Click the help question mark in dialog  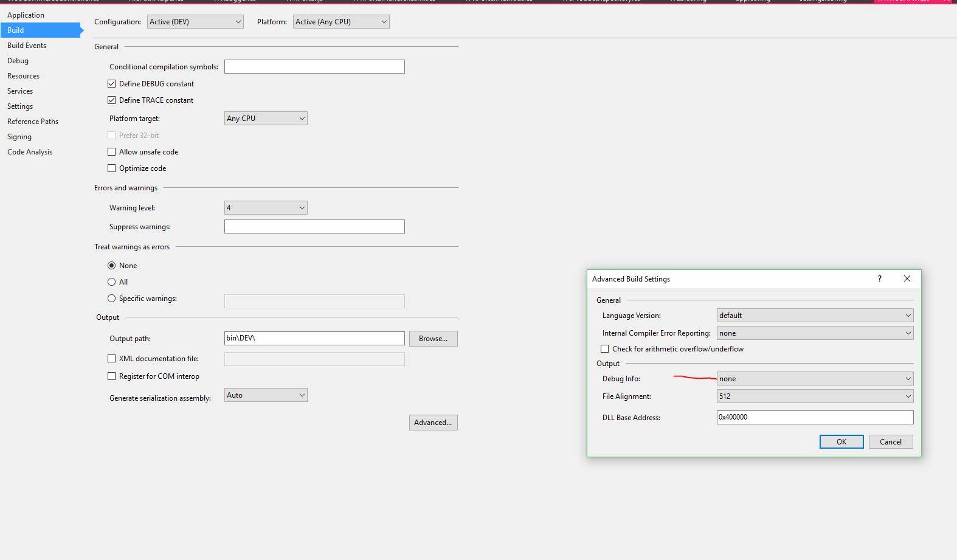click(879, 278)
